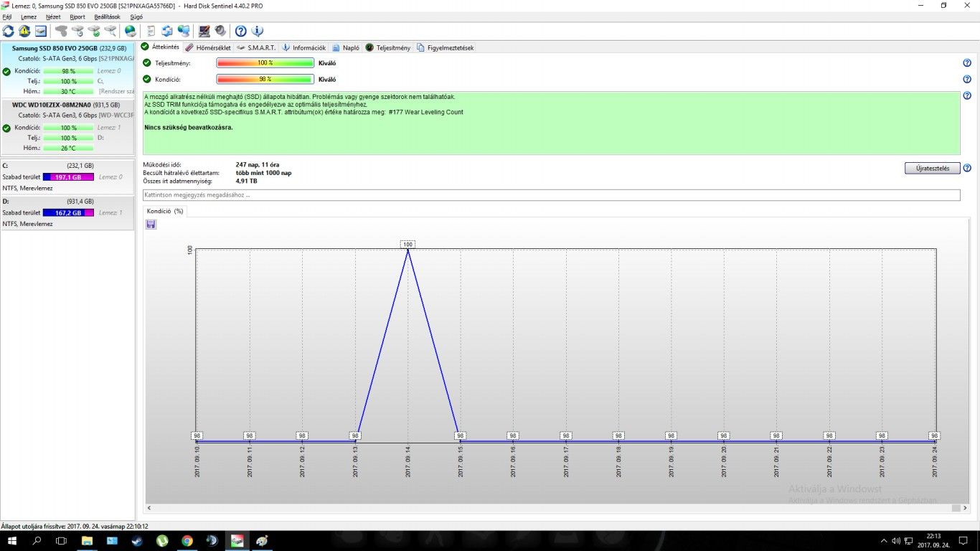Viewport: 980px width, 551px height.
Task: Open Task View on the taskbar
Action: (61, 540)
